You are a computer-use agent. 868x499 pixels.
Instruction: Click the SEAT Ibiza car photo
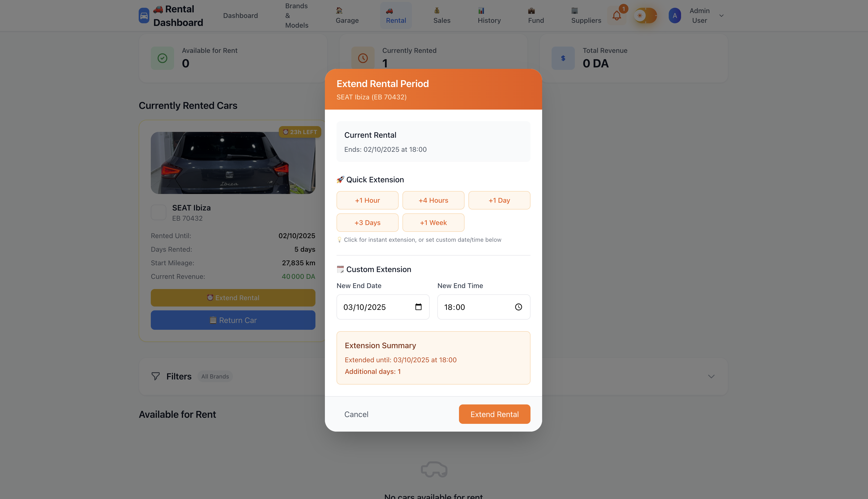(x=233, y=163)
